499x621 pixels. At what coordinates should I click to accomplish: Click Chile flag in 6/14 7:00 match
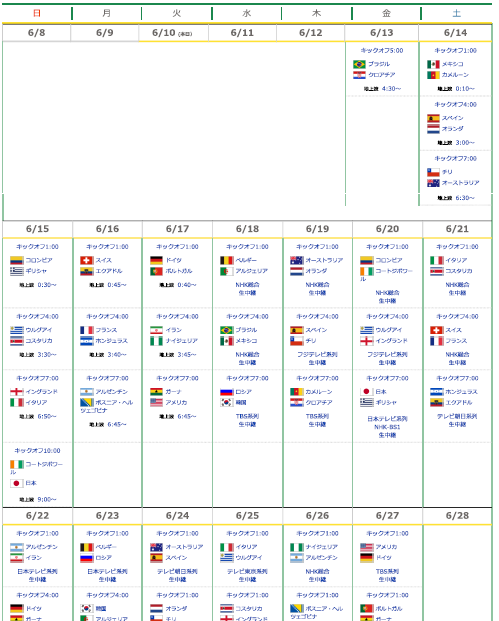[433, 172]
